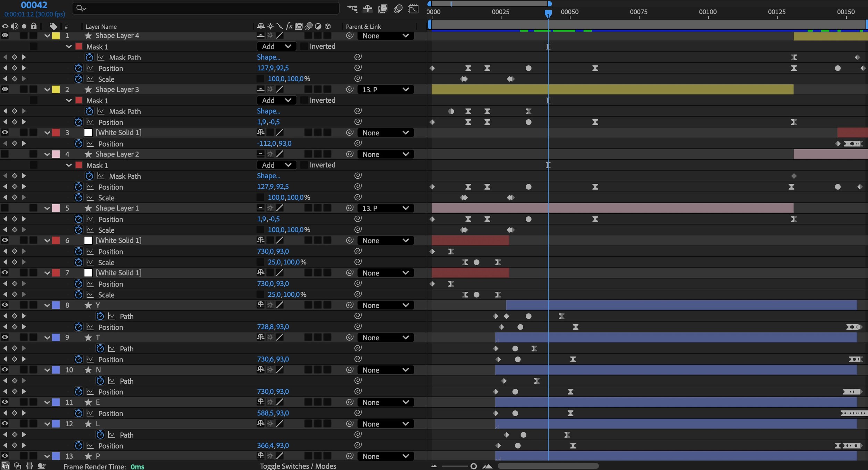Open the Composition Mini-Flowchart

tap(352, 8)
